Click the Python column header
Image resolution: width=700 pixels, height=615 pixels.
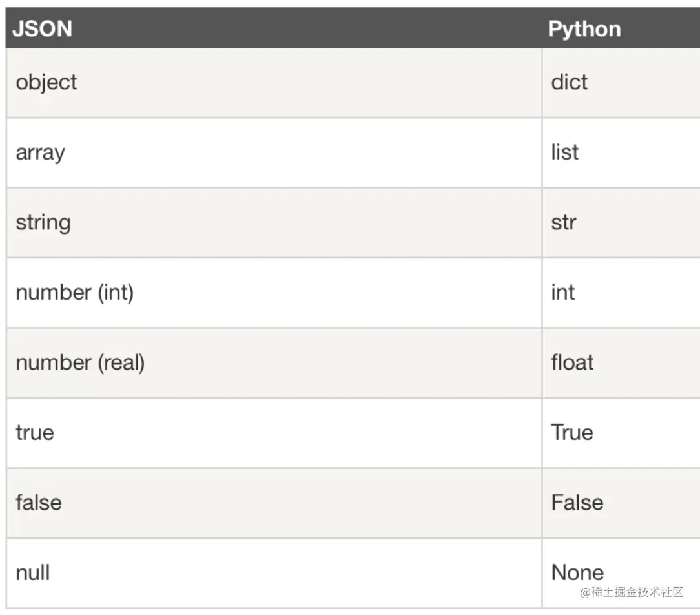584,29
